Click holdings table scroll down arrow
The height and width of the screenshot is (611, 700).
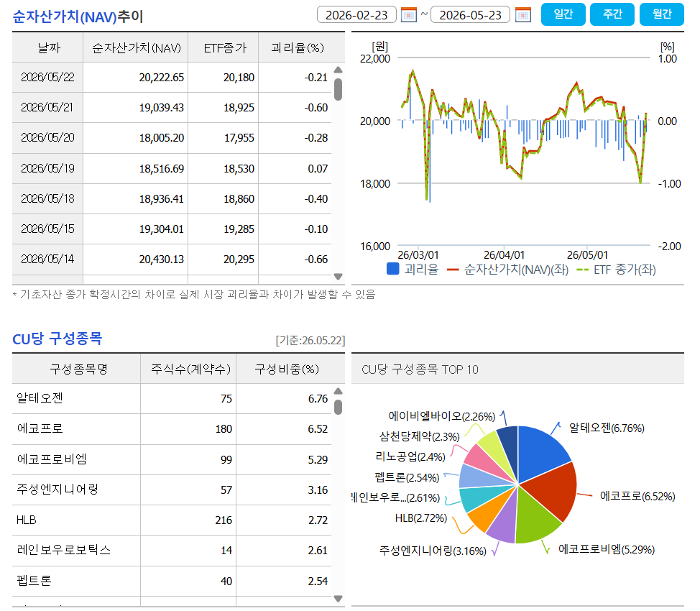[x=338, y=599]
